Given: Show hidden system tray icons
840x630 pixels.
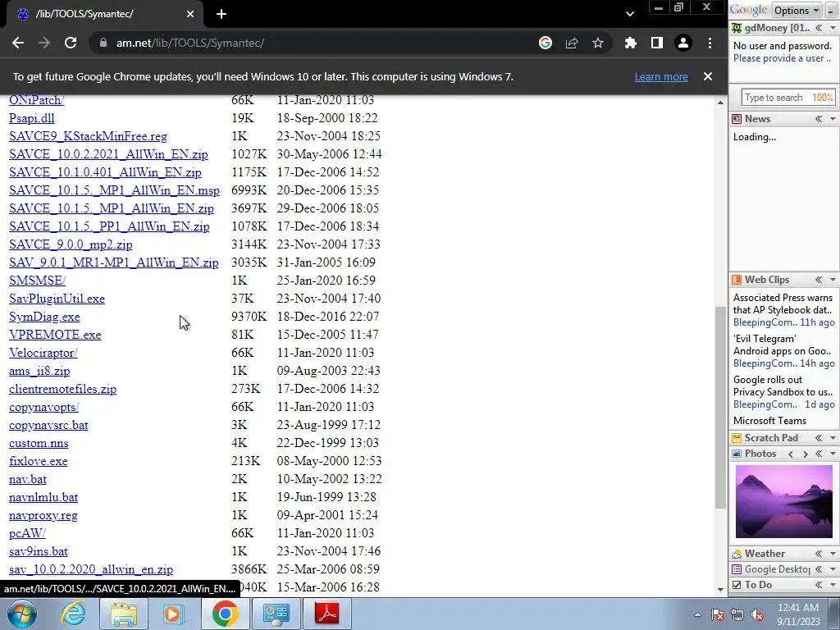Looking at the screenshot, I should 697,614.
